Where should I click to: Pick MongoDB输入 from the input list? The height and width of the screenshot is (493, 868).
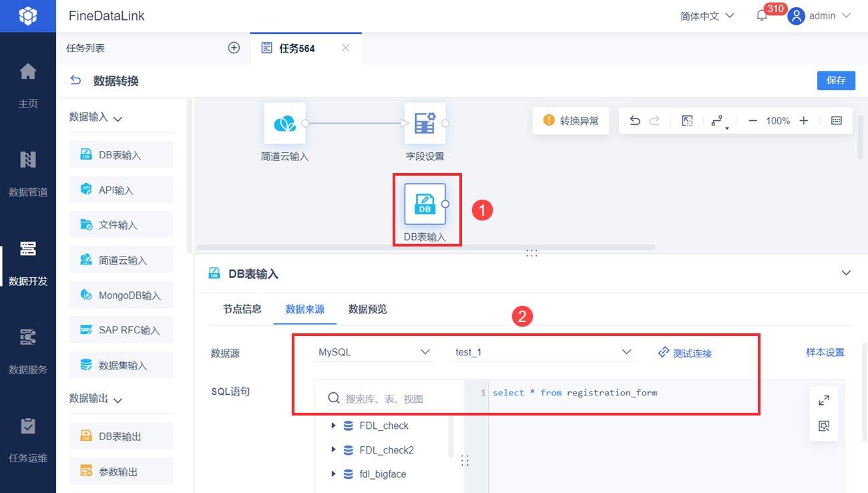click(x=121, y=295)
